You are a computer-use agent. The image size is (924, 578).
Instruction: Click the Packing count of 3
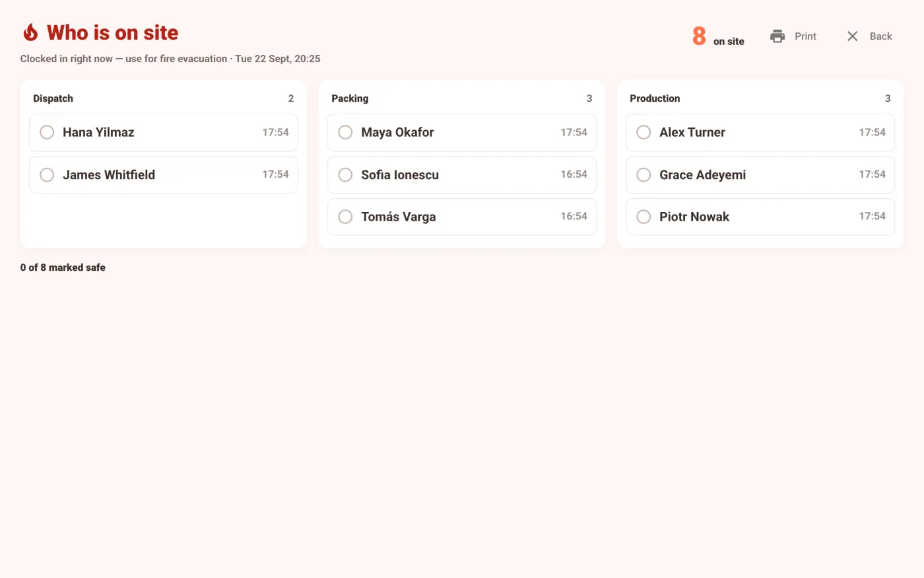pyautogui.click(x=589, y=98)
